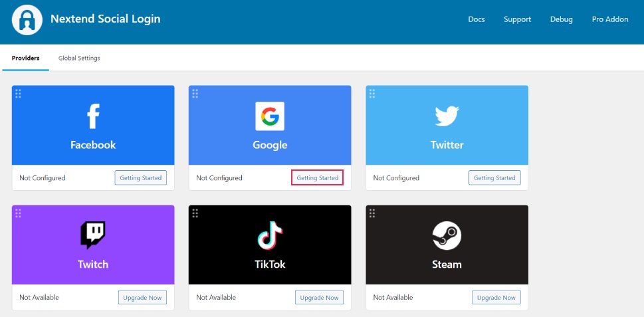
Task: Click Upgrade Now for Twitch
Action: [142, 297]
